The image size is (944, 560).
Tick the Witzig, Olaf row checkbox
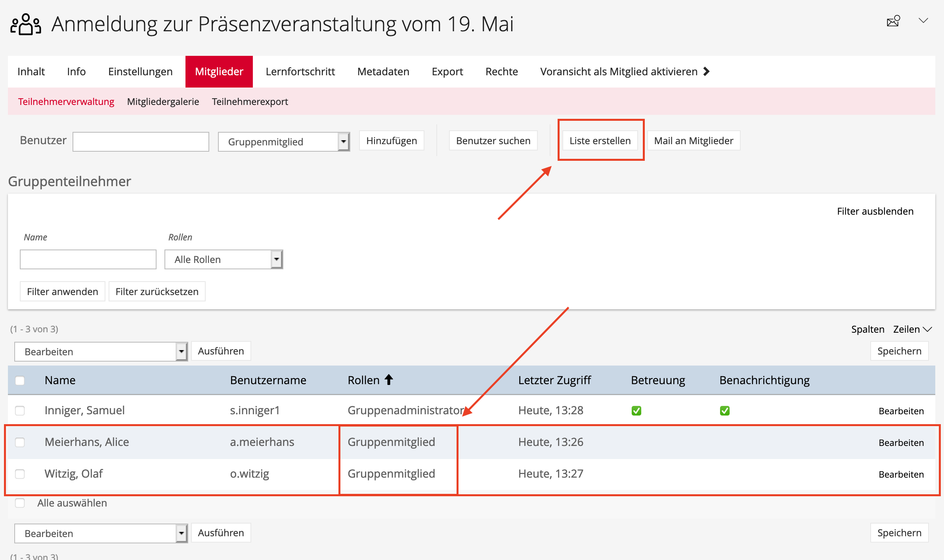tap(20, 474)
